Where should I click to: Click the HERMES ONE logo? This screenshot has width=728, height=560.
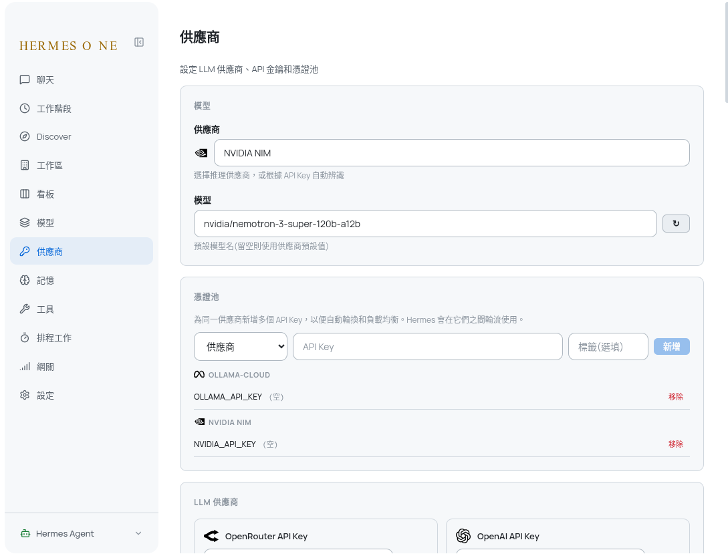[68, 46]
